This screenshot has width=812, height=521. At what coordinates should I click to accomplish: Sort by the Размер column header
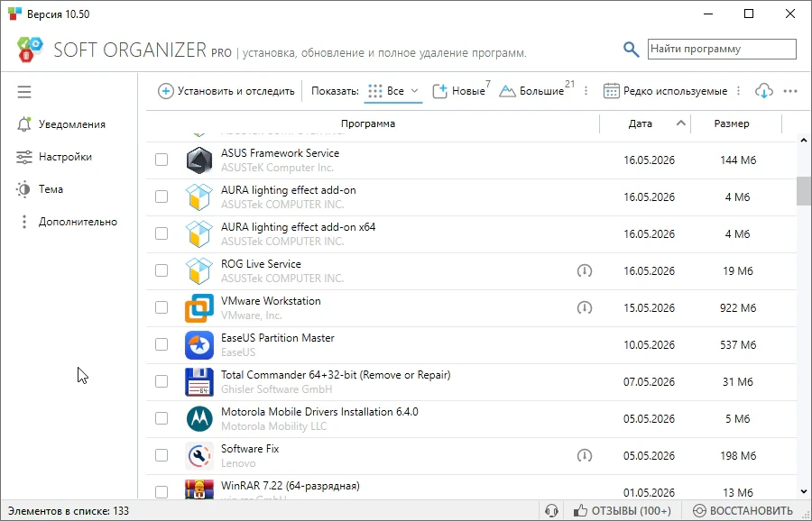click(732, 123)
